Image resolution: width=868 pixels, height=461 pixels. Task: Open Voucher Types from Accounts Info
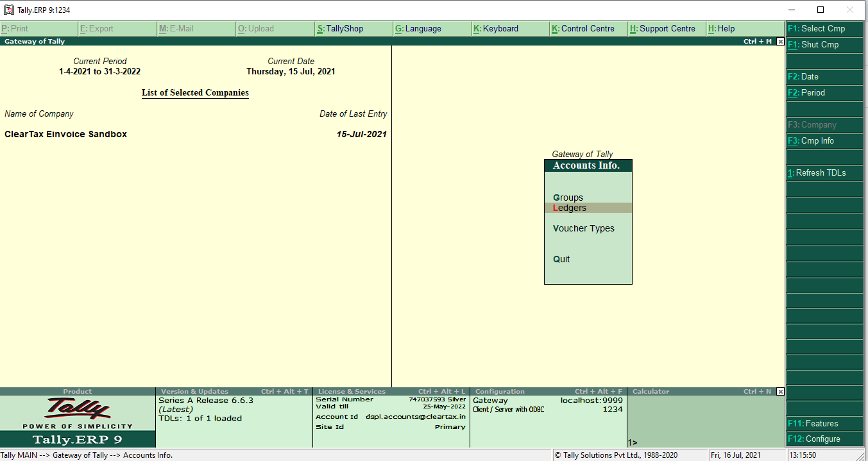[583, 228]
